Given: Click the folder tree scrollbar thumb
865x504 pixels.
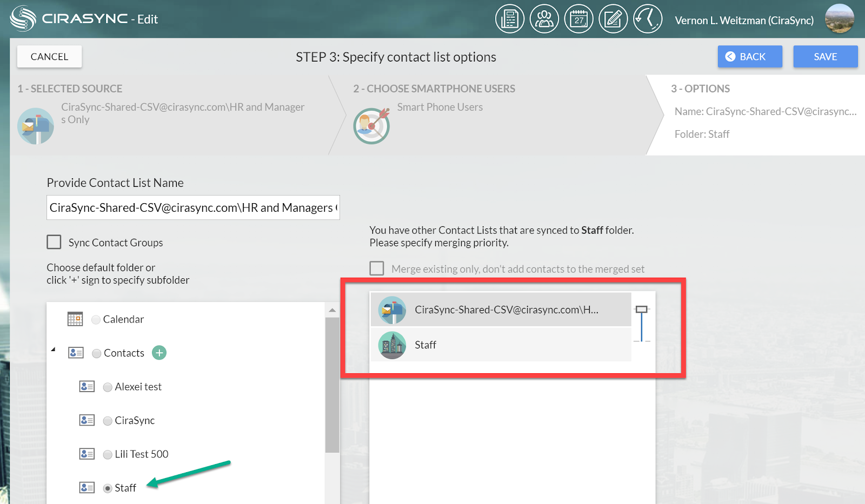Looking at the screenshot, I should (332, 385).
